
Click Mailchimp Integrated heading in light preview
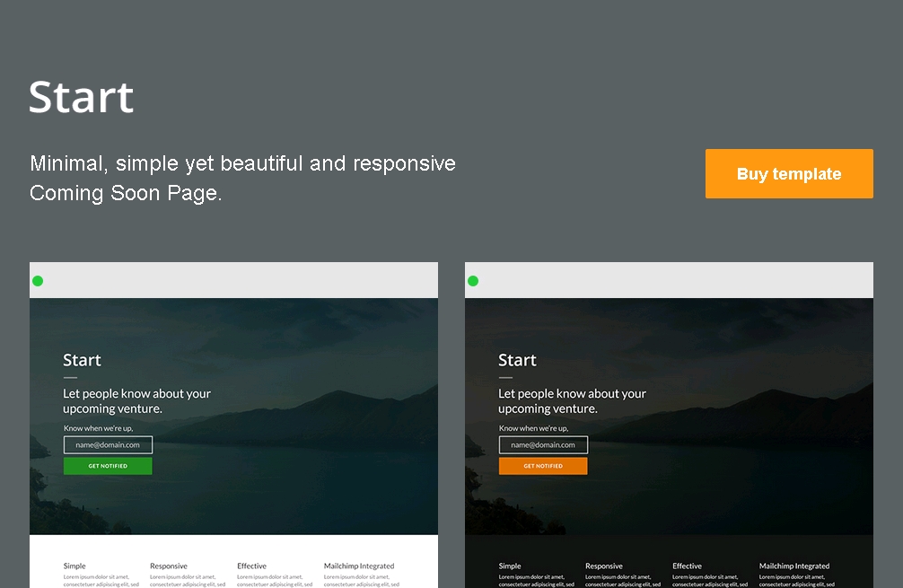coord(359,566)
